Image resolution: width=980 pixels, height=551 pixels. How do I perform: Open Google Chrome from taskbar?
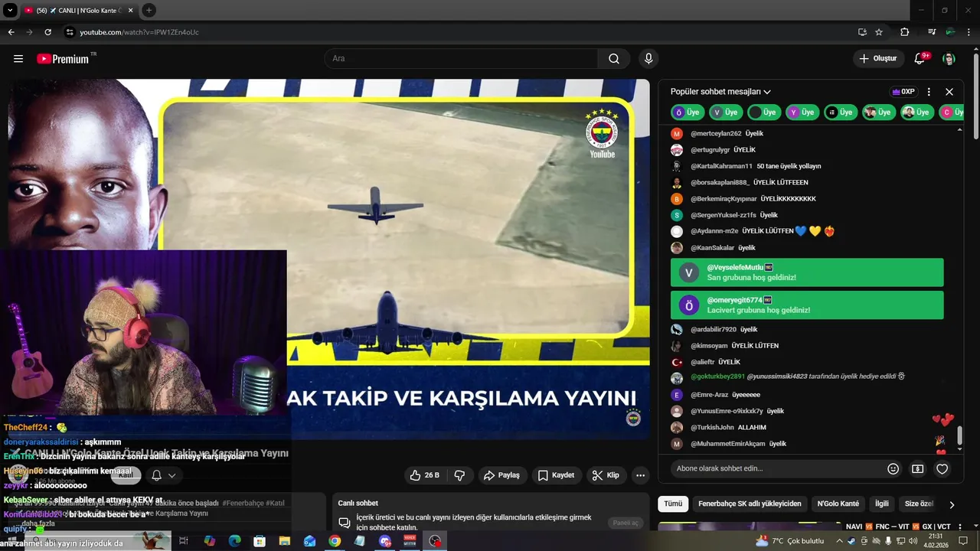pos(335,541)
